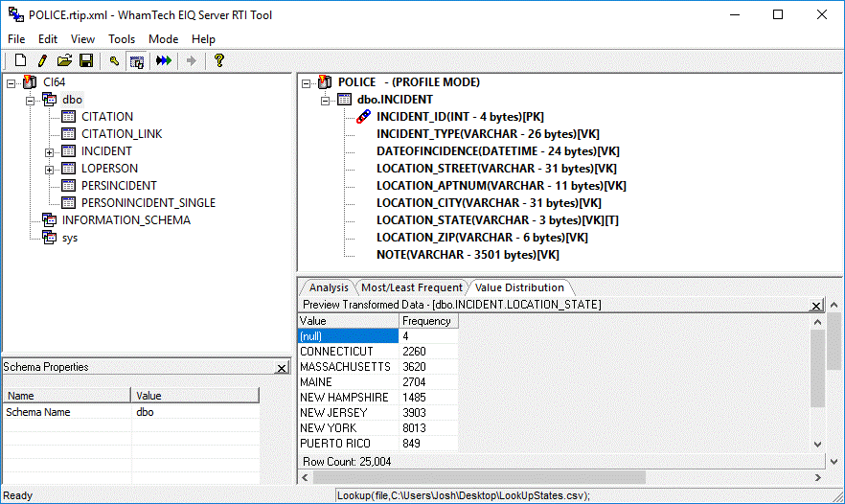
Task: Select the LOCATION_STATE column
Action: click(497, 220)
